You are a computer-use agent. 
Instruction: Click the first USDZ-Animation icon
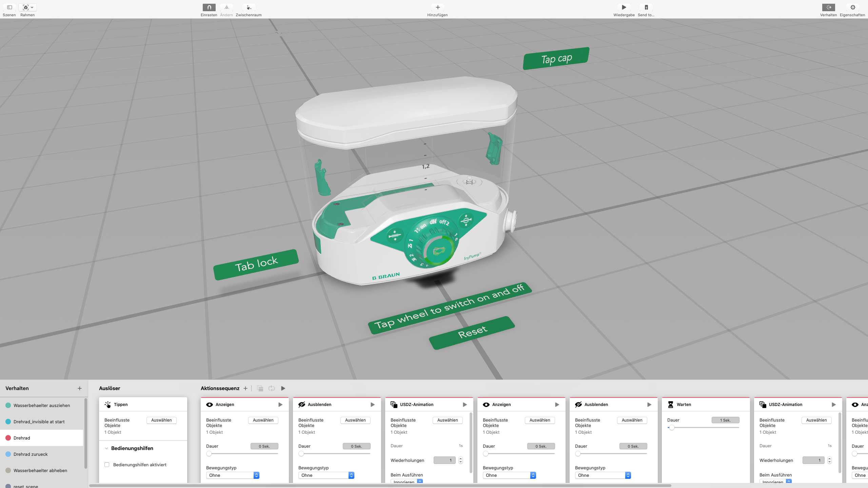tap(394, 405)
